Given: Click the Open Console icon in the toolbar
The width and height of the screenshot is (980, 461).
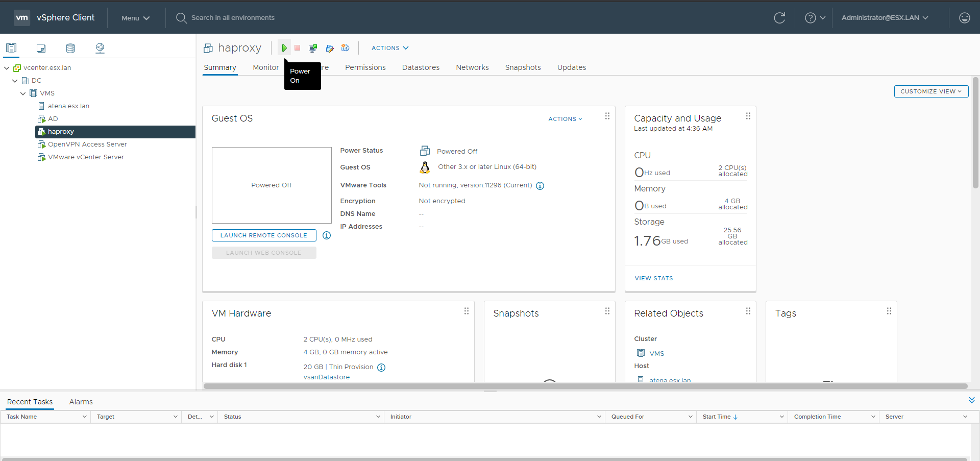Looking at the screenshot, I should pos(313,48).
